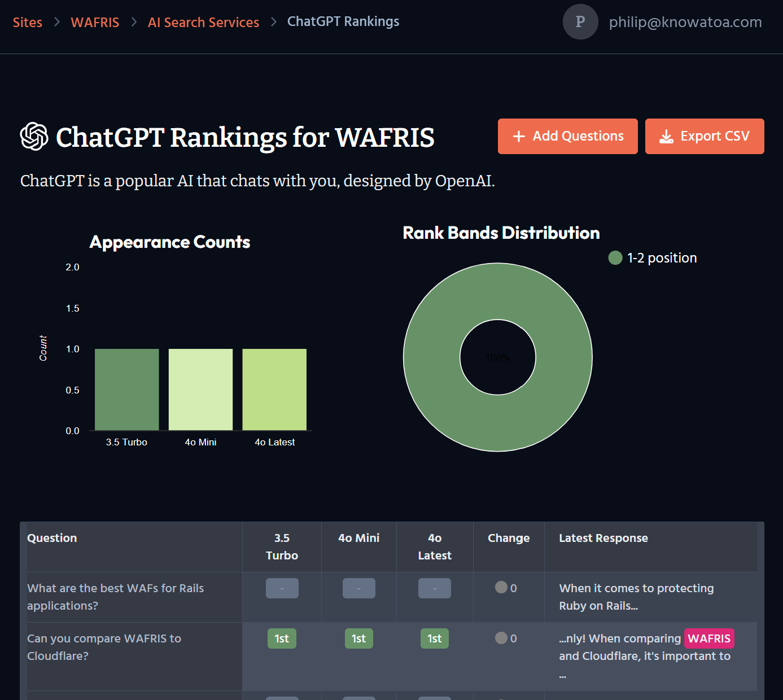The image size is (783, 700).
Task: Click the gray change indicator for Rails question
Action: tap(501, 588)
